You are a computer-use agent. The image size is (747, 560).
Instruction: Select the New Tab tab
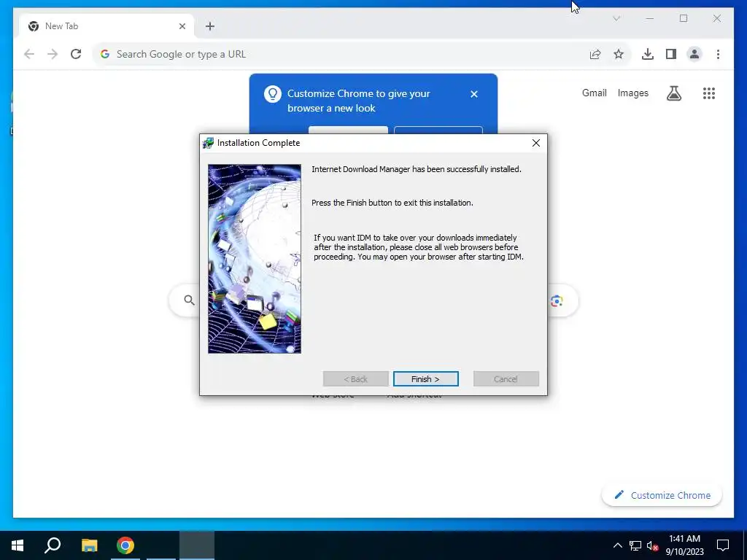(107, 26)
